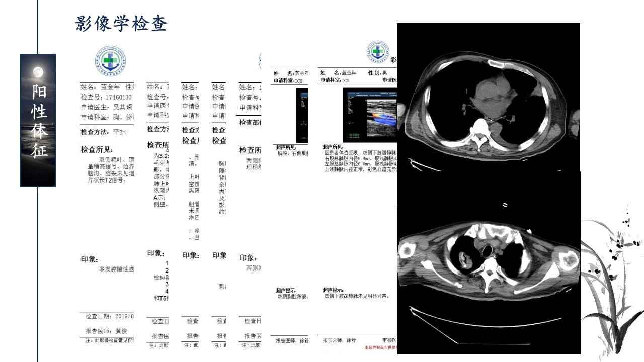
Task: Click the 申请医生 吴其琛 line
Action: pos(107,107)
